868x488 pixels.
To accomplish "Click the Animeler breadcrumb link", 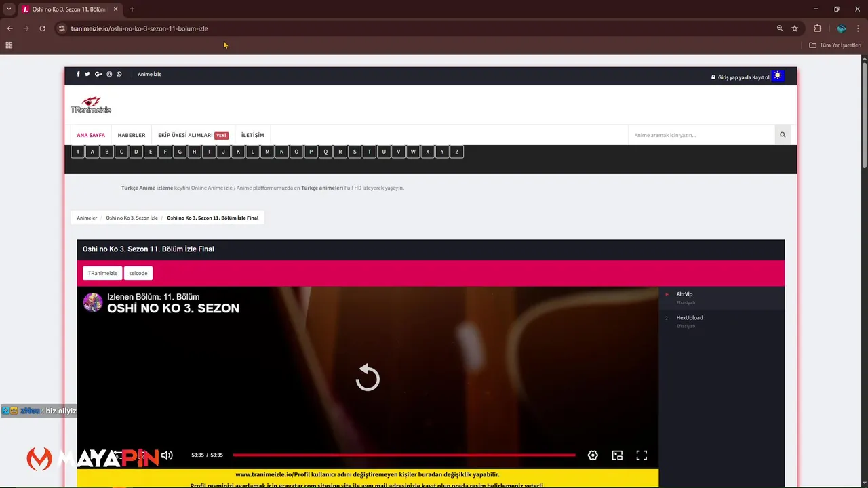I will click(87, 218).
